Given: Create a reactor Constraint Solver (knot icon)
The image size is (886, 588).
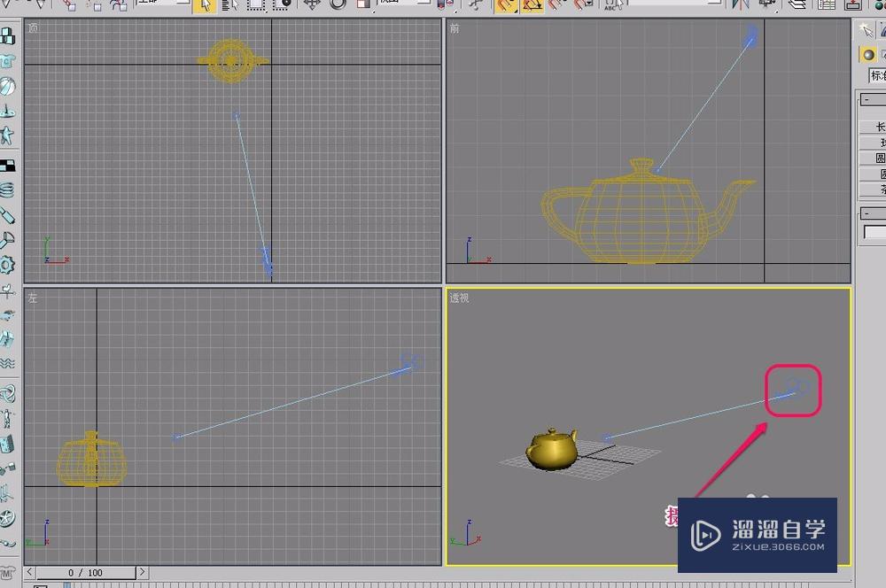Looking at the screenshot, I should tap(7, 393).
